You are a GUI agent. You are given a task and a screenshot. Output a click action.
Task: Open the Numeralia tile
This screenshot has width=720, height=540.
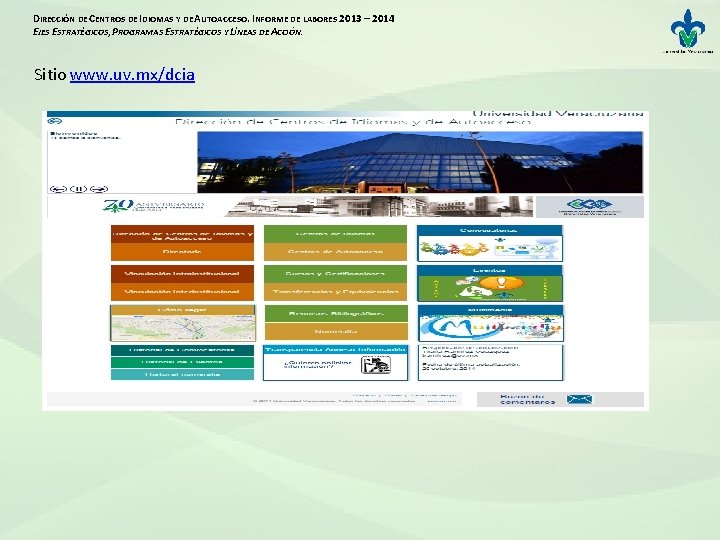pos(336,331)
